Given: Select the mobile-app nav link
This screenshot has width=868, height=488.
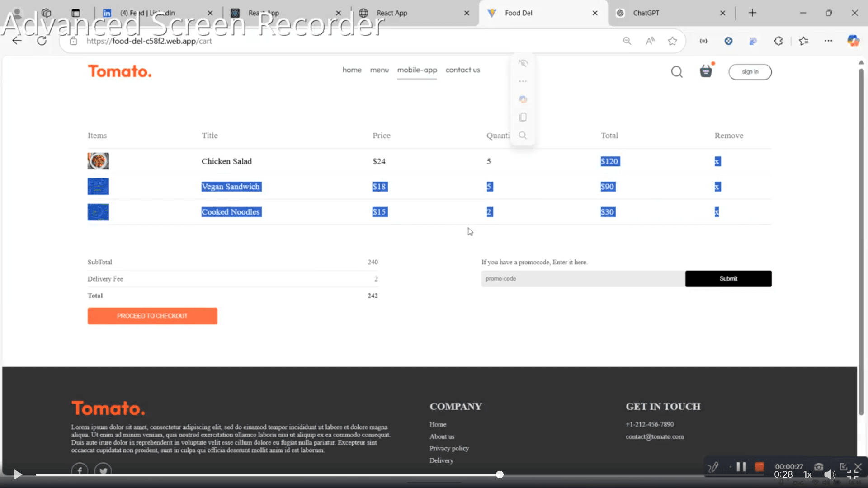Looking at the screenshot, I should tap(417, 70).
